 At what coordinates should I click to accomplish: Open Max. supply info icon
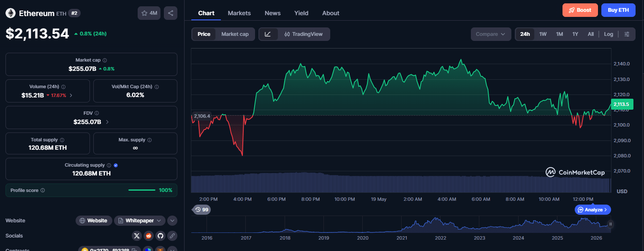pyautogui.click(x=149, y=140)
